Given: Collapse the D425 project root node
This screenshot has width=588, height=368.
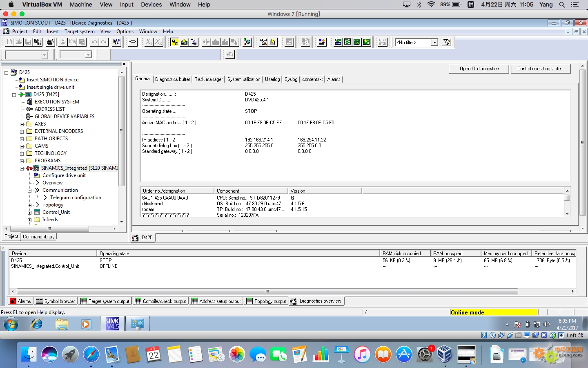Looking at the screenshot, I should tap(7, 73).
